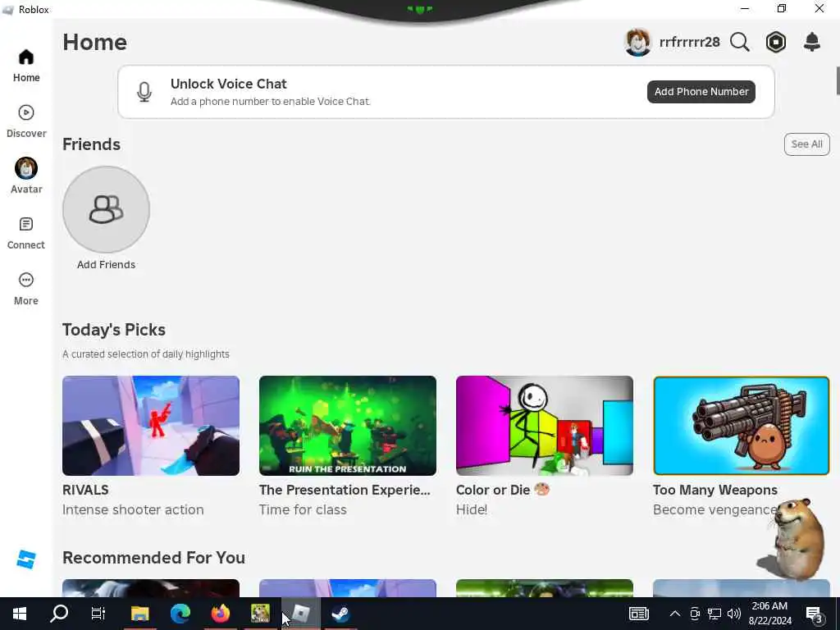Click the rrfrrrrr28 profile avatar picture
The height and width of the screenshot is (630, 840).
coord(637,42)
